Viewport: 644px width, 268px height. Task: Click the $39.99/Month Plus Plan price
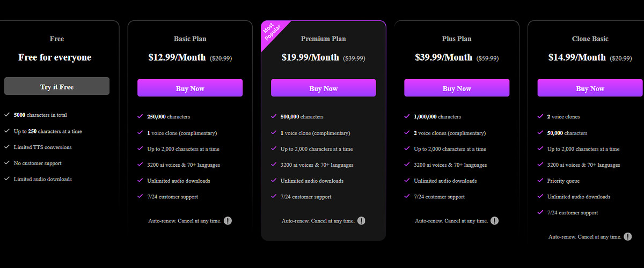click(444, 57)
